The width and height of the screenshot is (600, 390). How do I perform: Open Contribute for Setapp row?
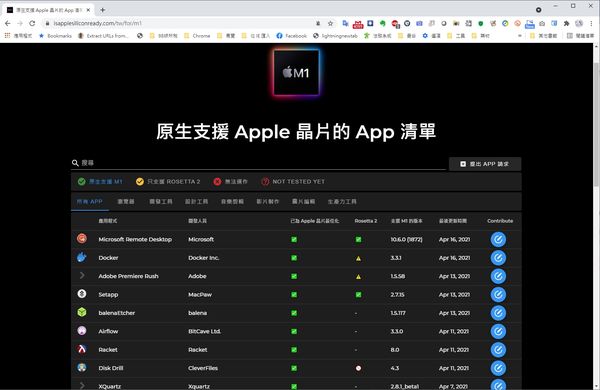coord(498,294)
